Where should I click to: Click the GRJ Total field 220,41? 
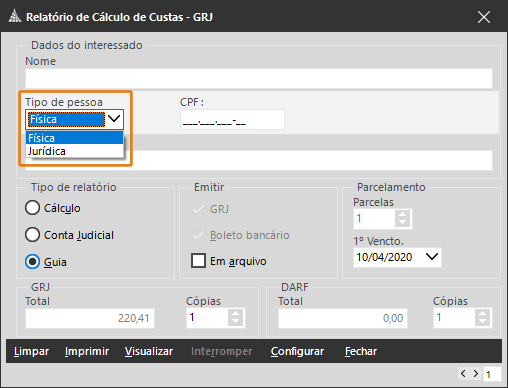[90, 318]
